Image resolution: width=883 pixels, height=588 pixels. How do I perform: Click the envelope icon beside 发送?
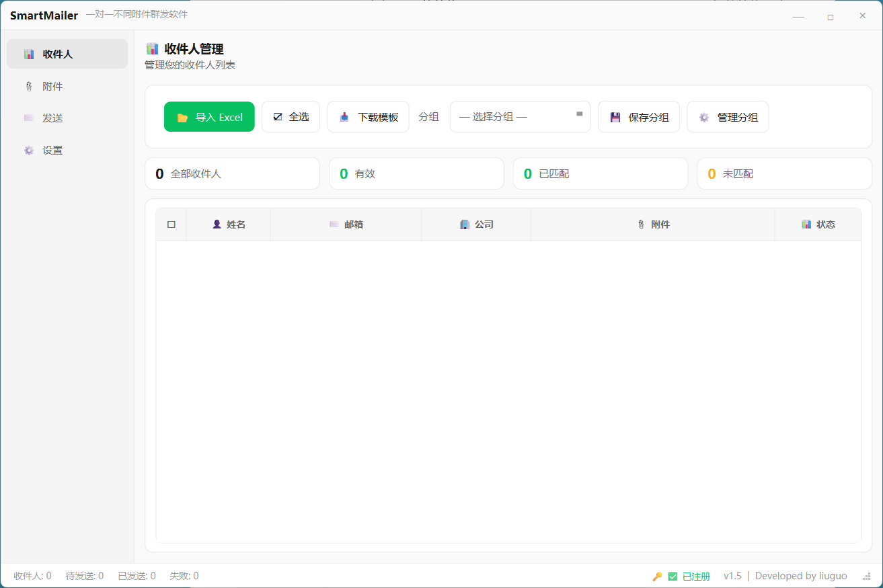[x=29, y=118]
